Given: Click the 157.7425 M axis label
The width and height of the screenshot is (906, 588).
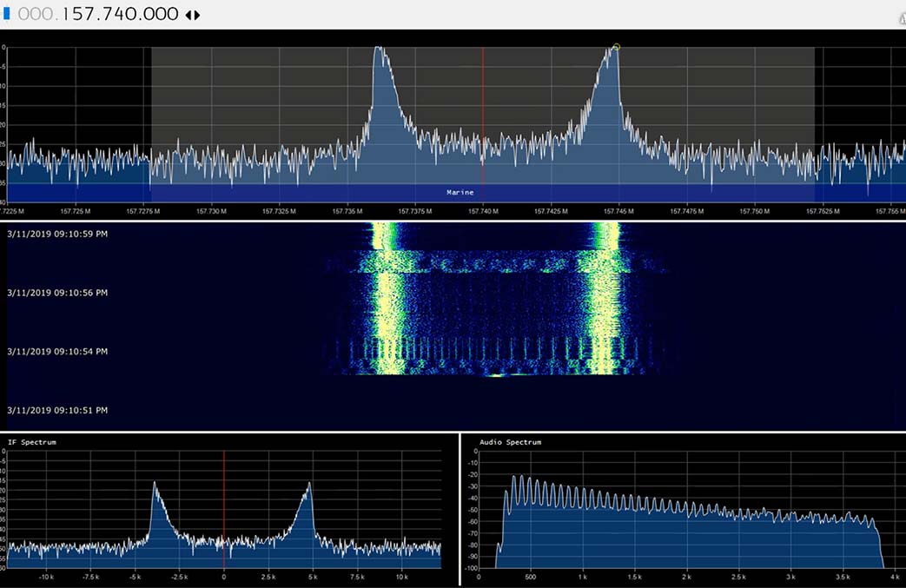Looking at the screenshot, I should click(x=551, y=211).
